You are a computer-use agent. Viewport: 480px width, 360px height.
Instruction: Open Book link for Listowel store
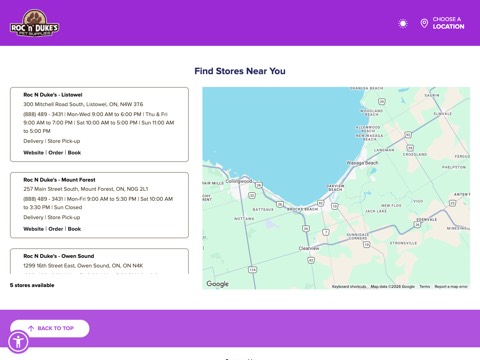74,153
